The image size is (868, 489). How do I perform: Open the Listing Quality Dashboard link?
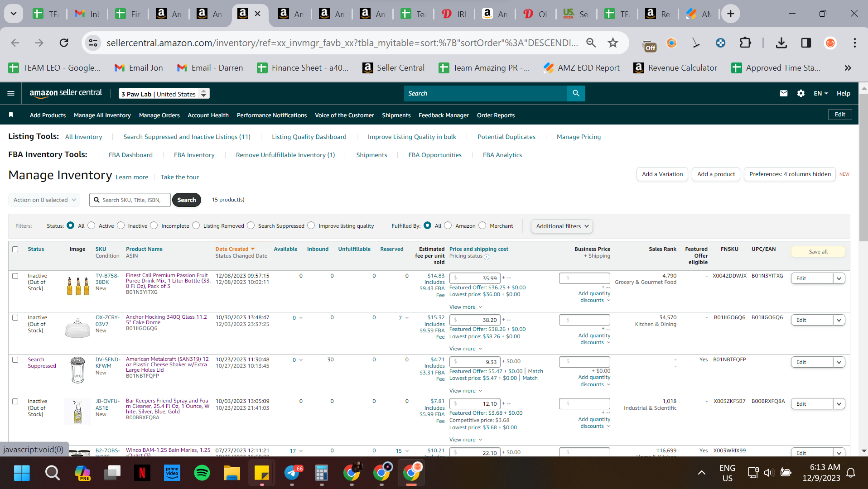coord(309,137)
